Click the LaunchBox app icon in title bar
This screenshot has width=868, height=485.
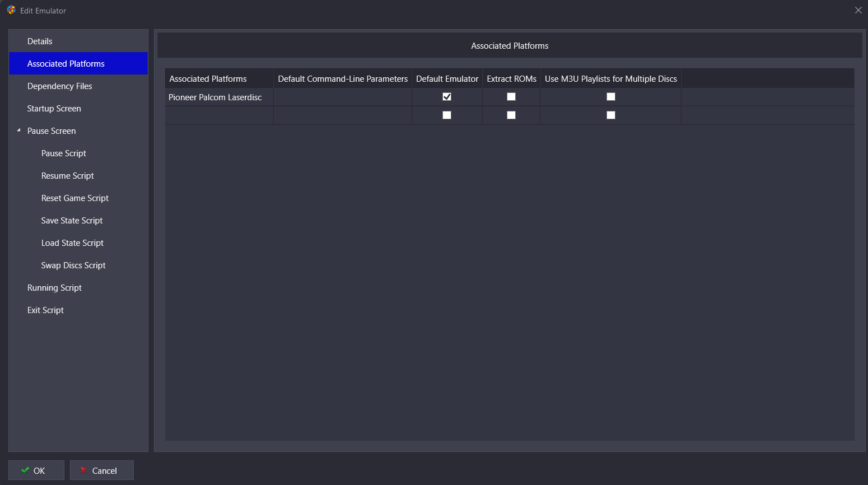pyautogui.click(x=11, y=10)
